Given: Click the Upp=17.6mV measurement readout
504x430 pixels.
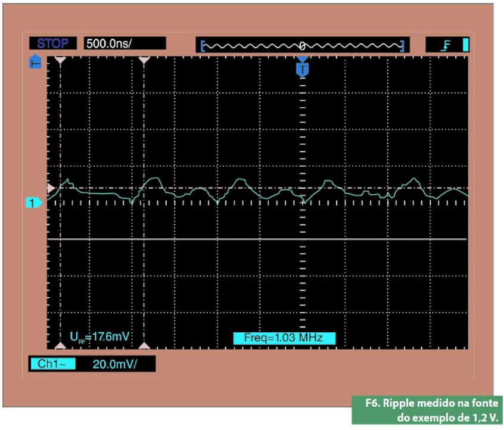Looking at the screenshot, I should [x=99, y=338].
